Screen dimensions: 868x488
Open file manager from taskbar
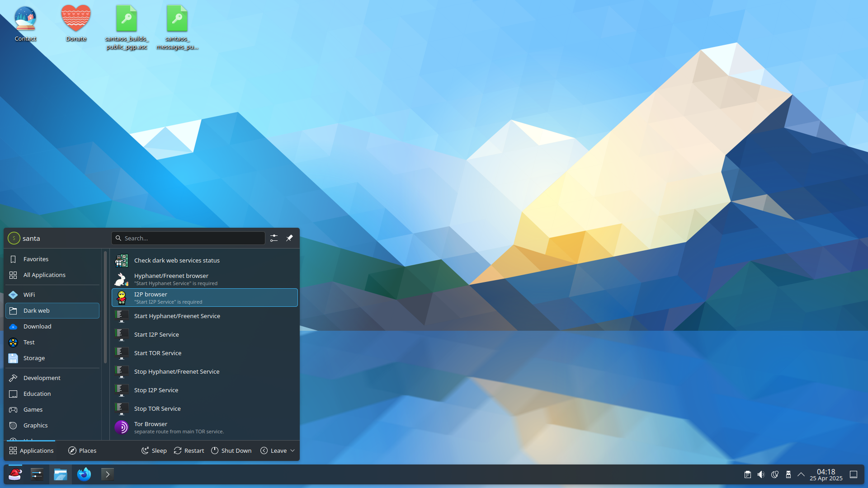click(x=61, y=474)
